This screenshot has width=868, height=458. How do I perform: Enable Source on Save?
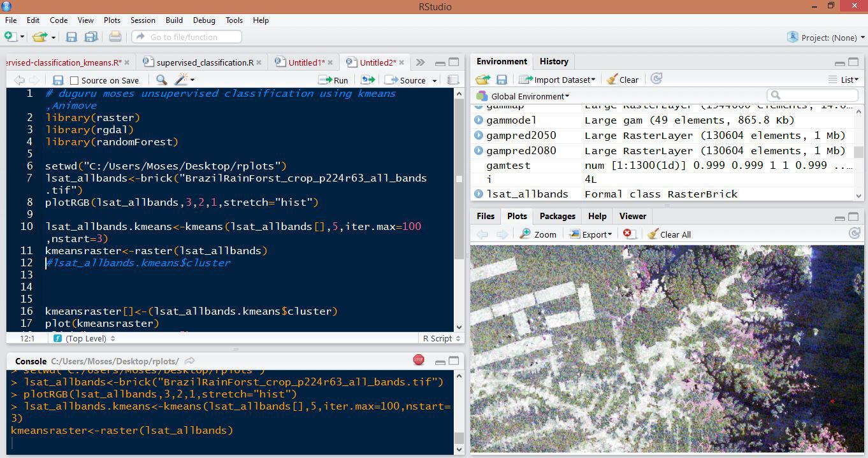click(x=73, y=80)
